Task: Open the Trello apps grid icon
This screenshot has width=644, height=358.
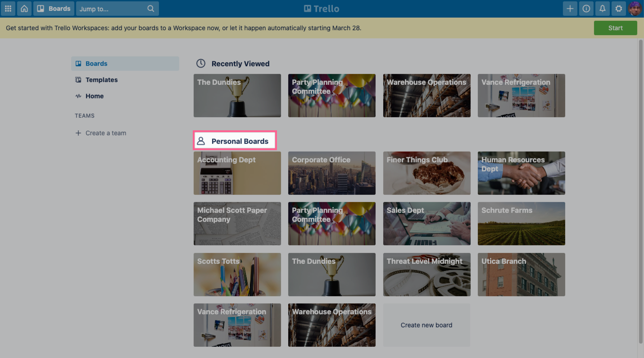Action: tap(8, 8)
